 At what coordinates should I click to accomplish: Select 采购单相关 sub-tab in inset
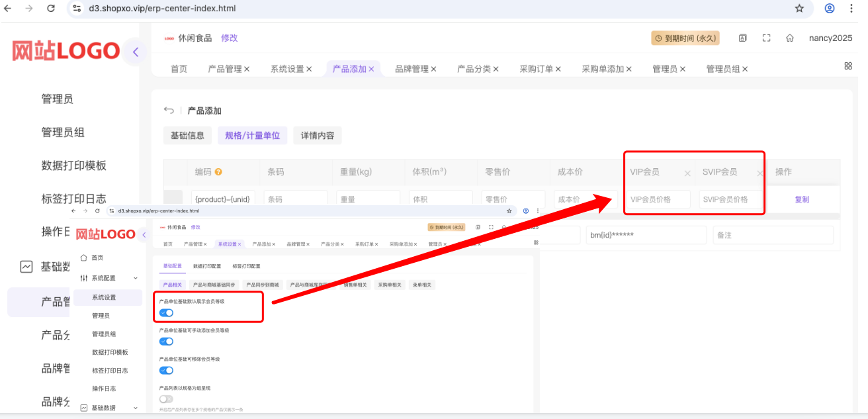[390, 285]
